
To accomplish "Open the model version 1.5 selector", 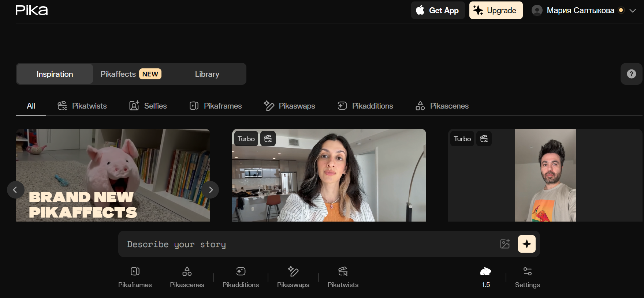I will pyautogui.click(x=485, y=277).
